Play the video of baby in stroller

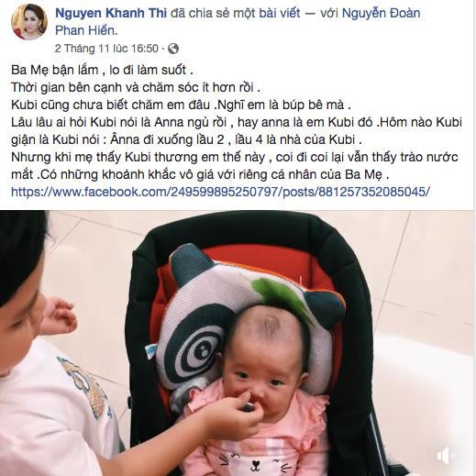[x=238, y=343]
